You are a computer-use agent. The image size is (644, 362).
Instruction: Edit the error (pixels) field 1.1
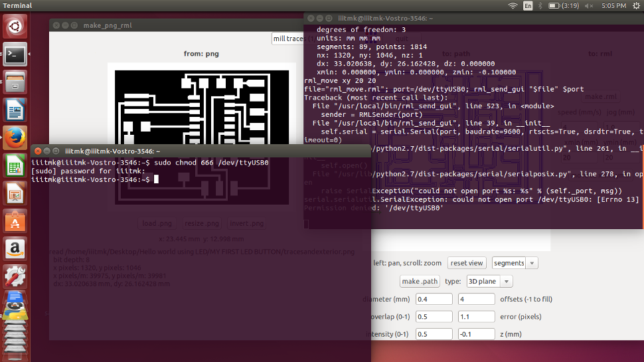(x=476, y=317)
